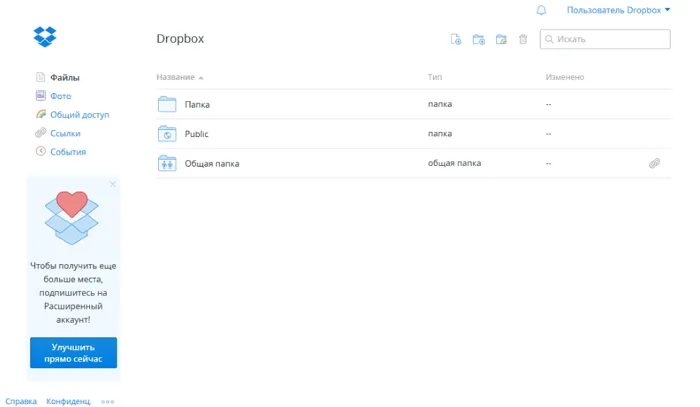Click the magnifier icon in search box

click(x=549, y=39)
